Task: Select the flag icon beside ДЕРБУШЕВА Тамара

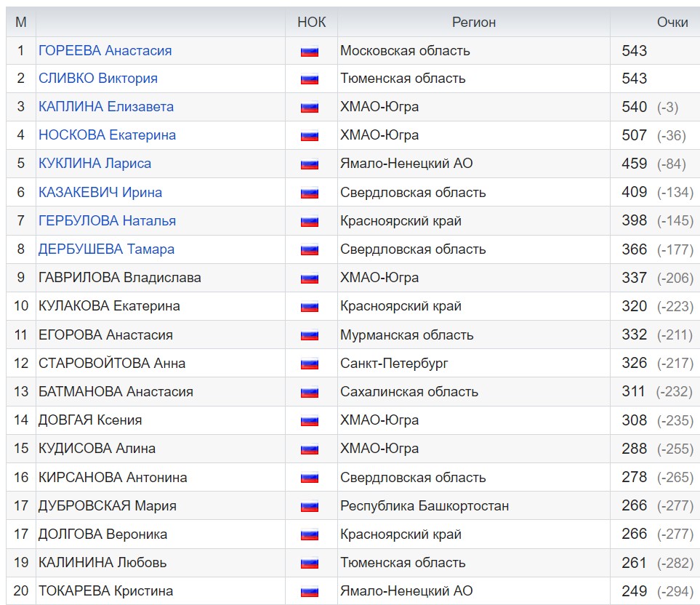Action: tap(310, 249)
